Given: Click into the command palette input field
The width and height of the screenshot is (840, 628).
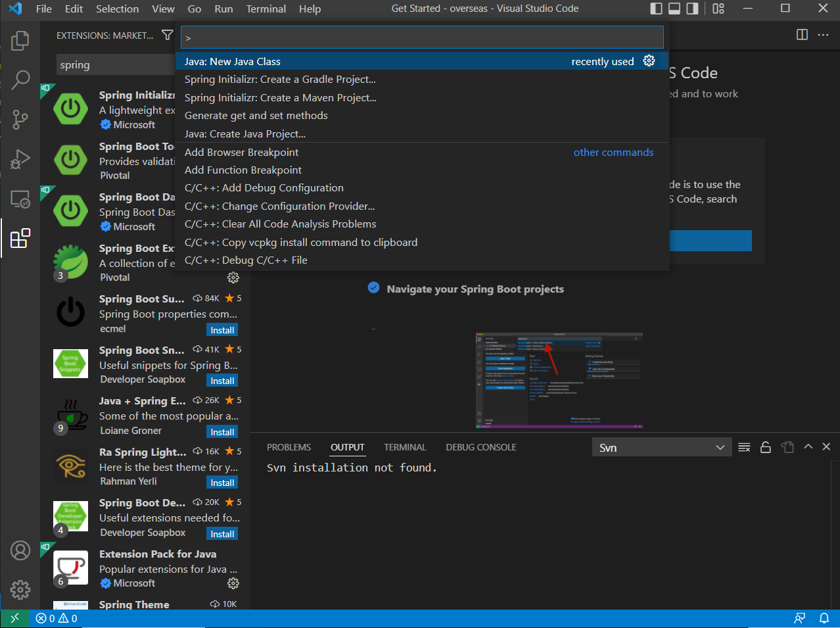Looking at the screenshot, I should tap(422, 37).
